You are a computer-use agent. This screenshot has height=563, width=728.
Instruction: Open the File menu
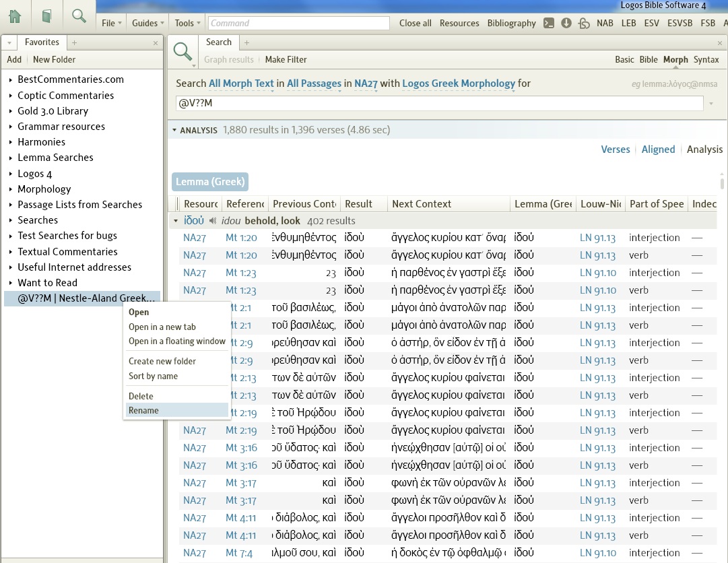(x=111, y=23)
